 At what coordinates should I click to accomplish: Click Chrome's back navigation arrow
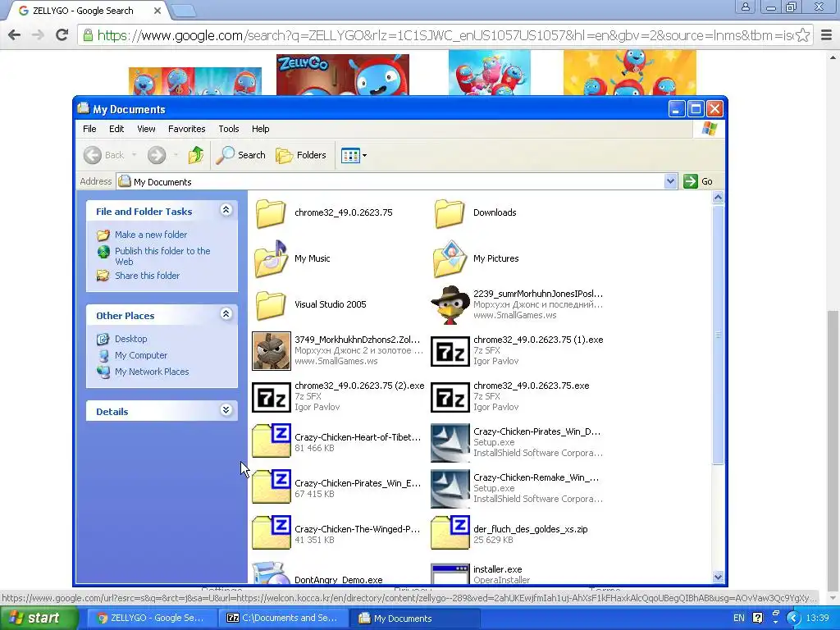point(15,35)
